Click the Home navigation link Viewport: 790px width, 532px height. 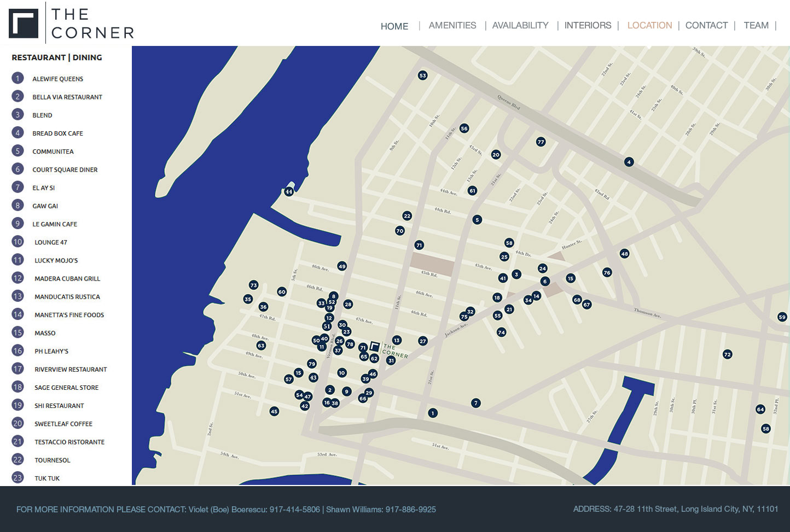pos(394,26)
